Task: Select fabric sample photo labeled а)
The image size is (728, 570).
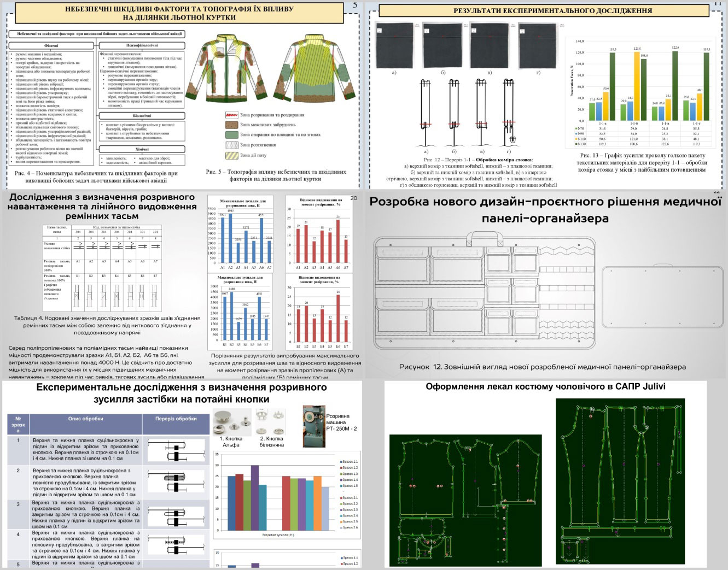Action: pos(394,45)
